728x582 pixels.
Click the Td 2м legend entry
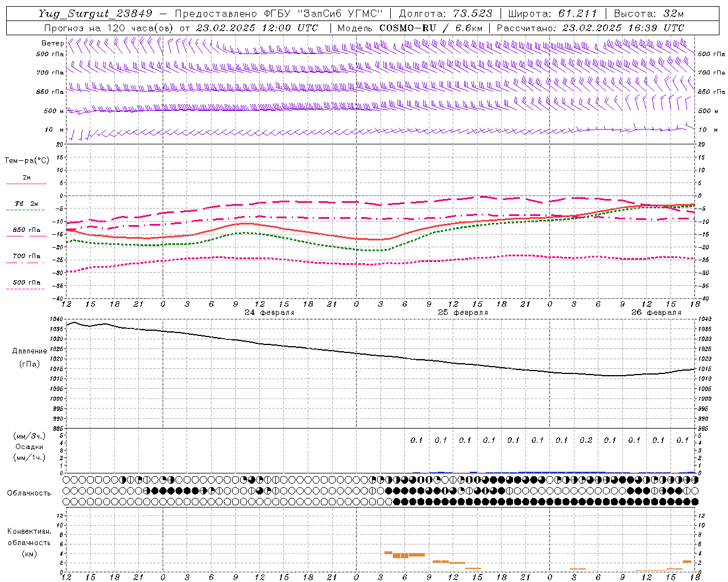pyautogui.click(x=26, y=203)
